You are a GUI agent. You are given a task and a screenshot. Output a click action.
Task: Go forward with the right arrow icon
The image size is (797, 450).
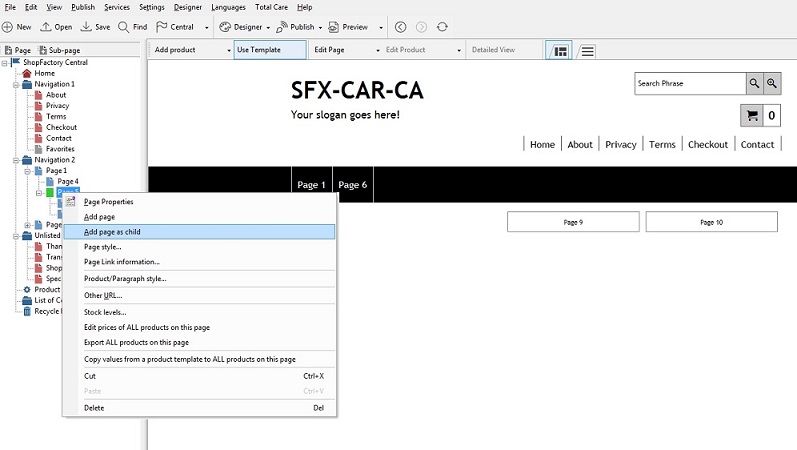pos(421,27)
